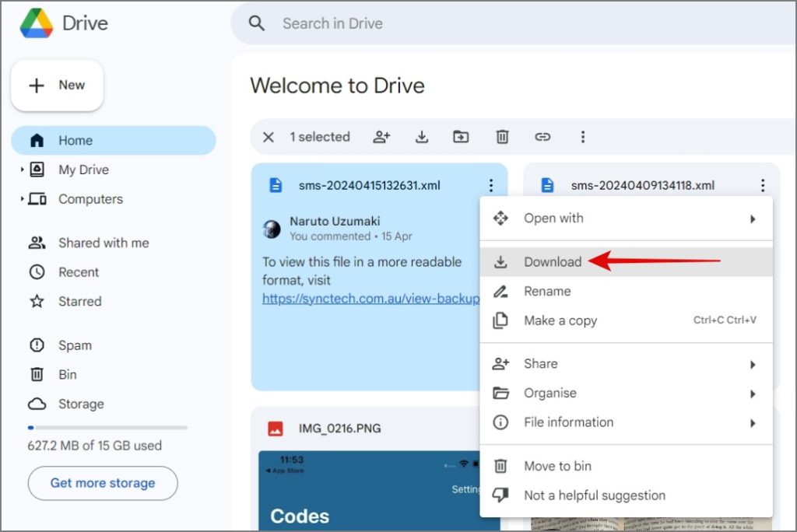
Task: Click the sms-20240409134118.xml document icon
Action: (x=547, y=185)
